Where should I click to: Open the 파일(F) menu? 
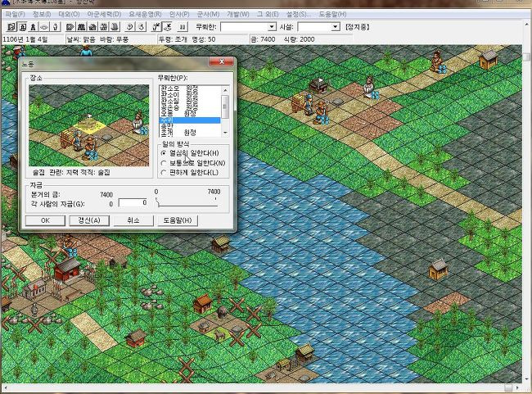point(16,14)
